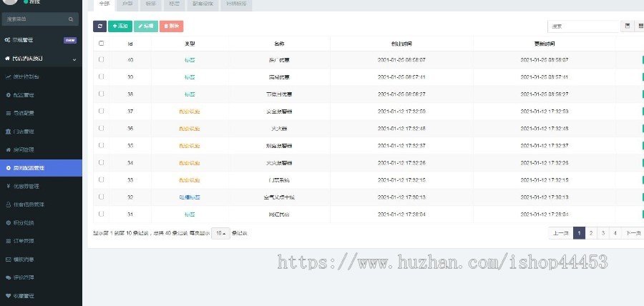Click the 创建时间 column header
This screenshot has height=306, width=644.
(x=401, y=44)
